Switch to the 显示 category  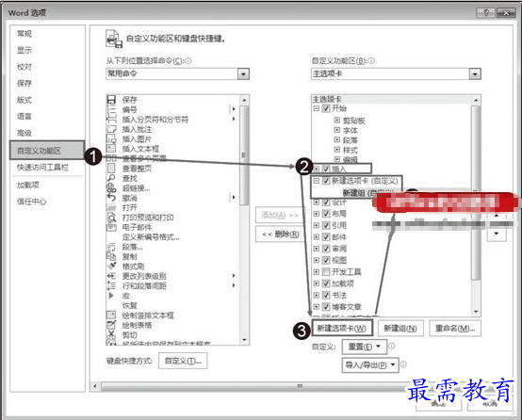pos(24,50)
